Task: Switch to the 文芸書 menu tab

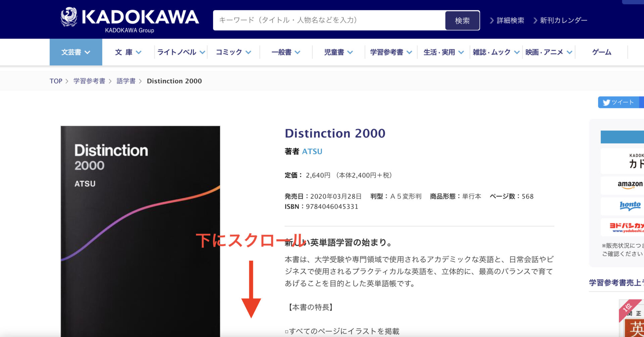Action: tap(75, 52)
